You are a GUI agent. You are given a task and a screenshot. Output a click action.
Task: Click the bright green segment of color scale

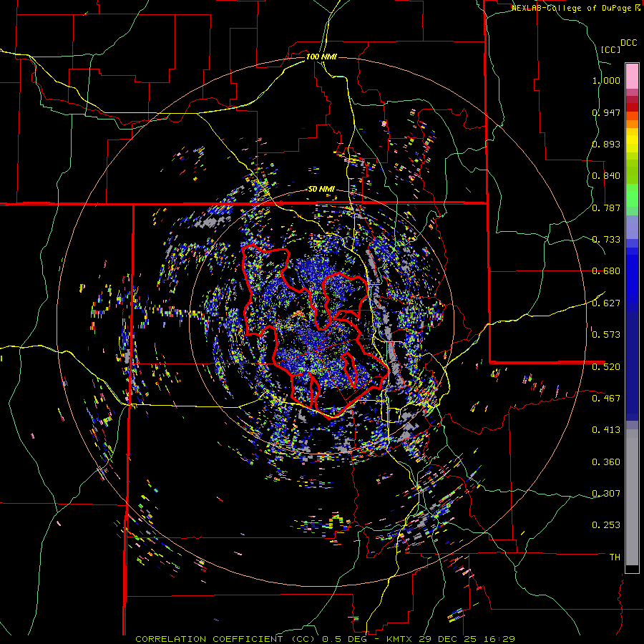pyautogui.click(x=632, y=195)
